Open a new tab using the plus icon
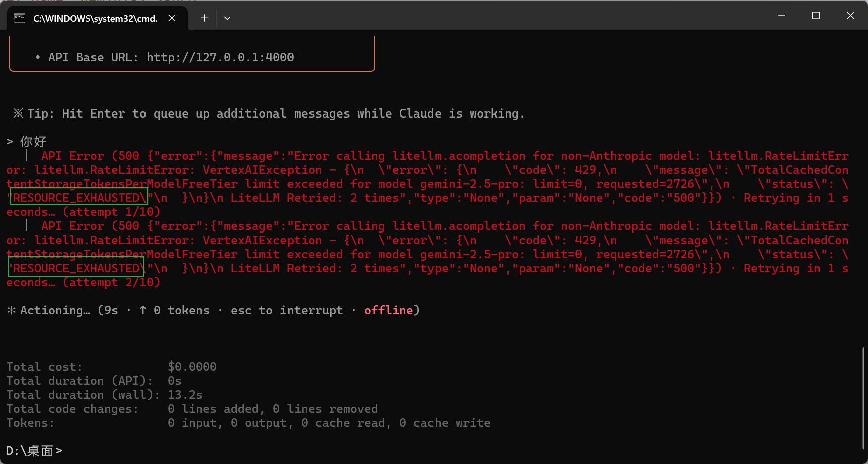 (x=204, y=18)
